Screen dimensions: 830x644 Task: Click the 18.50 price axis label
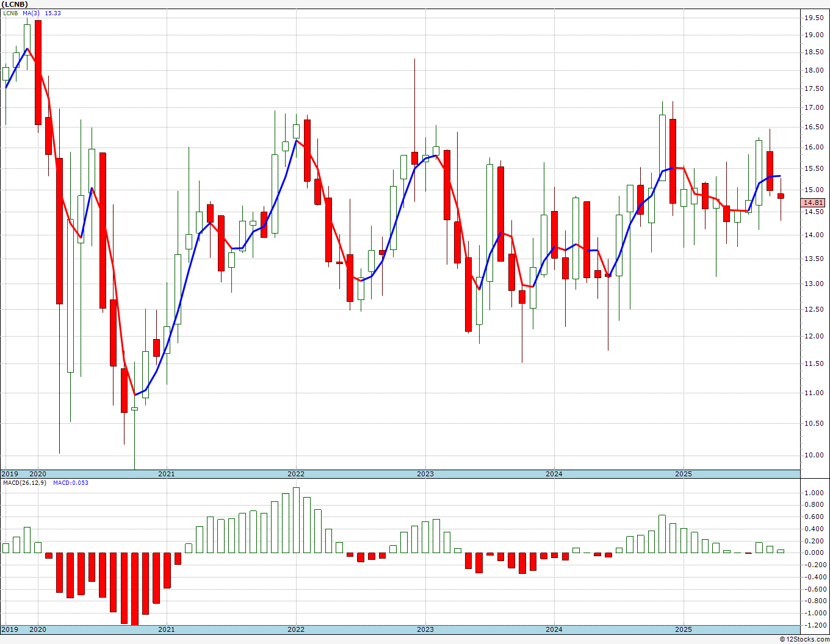click(814, 52)
